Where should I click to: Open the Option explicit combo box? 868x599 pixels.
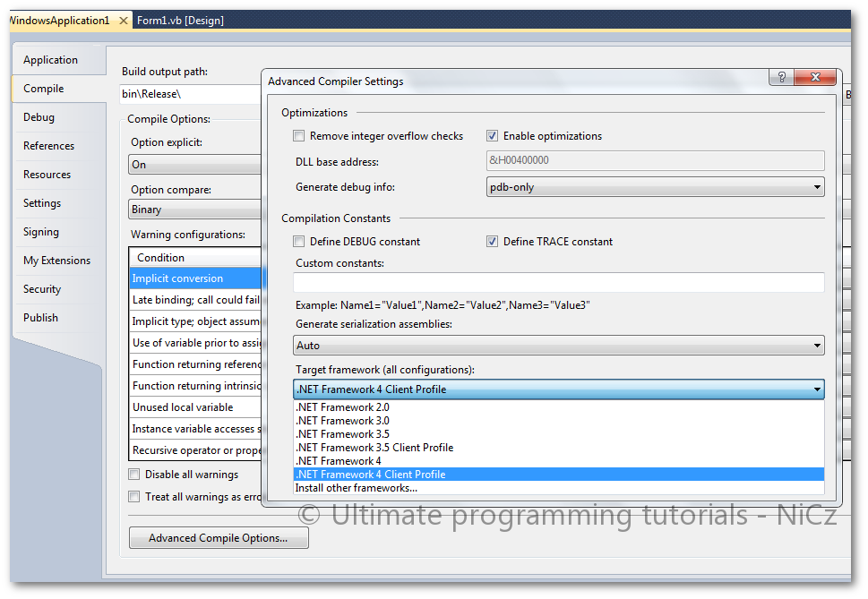(x=195, y=164)
